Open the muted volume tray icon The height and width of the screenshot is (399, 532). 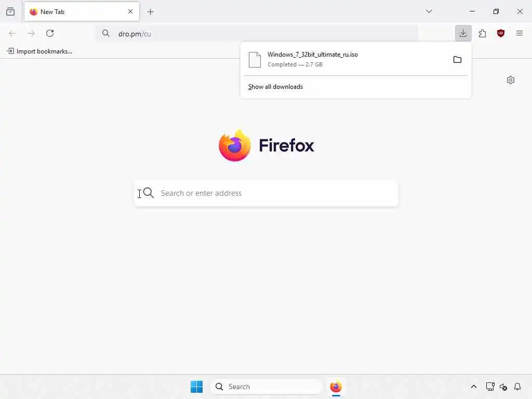coord(503,387)
